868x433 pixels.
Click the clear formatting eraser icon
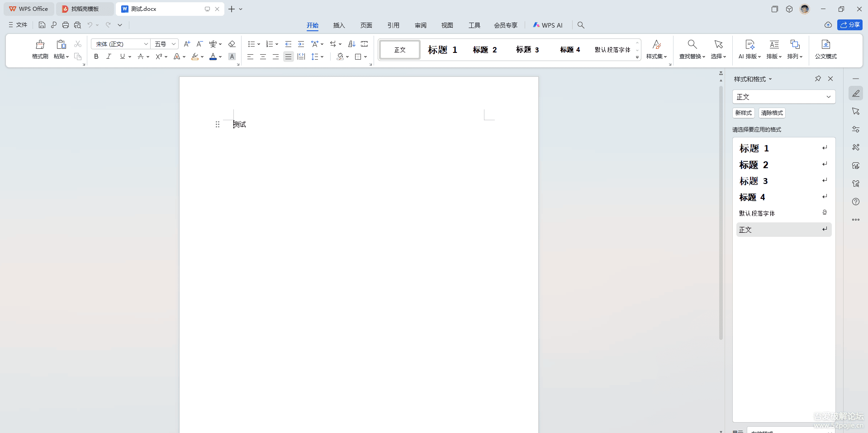click(232, 44)
